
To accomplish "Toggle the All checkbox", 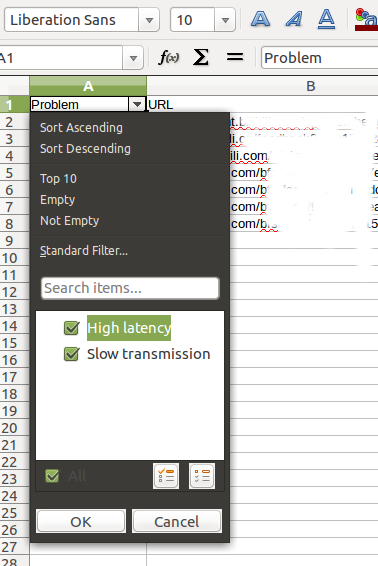I will [x=52, y=476].
